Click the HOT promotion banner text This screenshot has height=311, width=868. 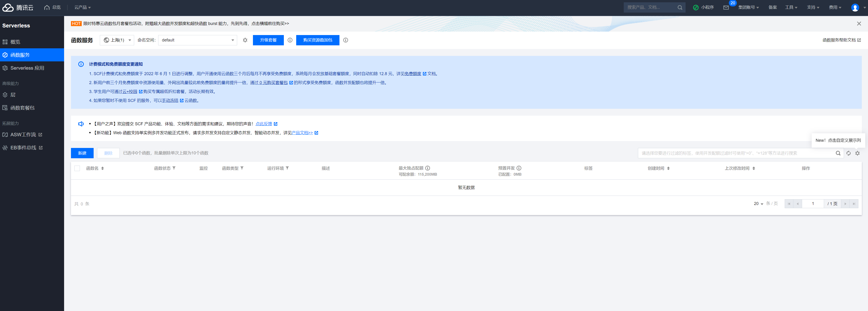pos(186,24)
